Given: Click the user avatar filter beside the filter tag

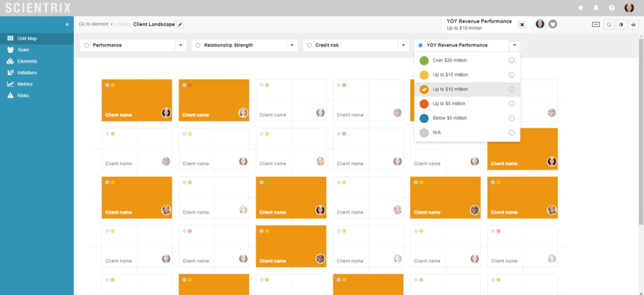Looking at the screenshot, I should 540,24.
